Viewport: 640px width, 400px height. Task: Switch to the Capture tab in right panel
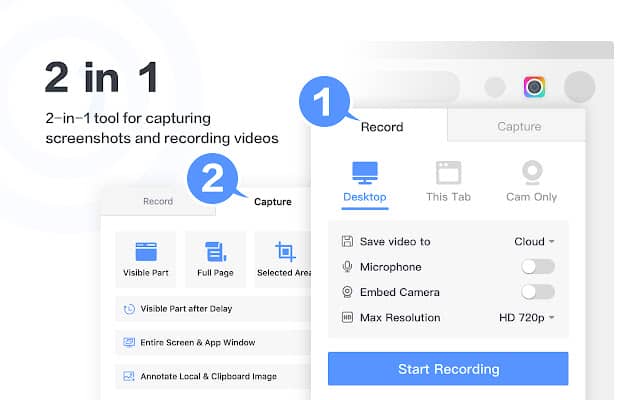(518, 127)
